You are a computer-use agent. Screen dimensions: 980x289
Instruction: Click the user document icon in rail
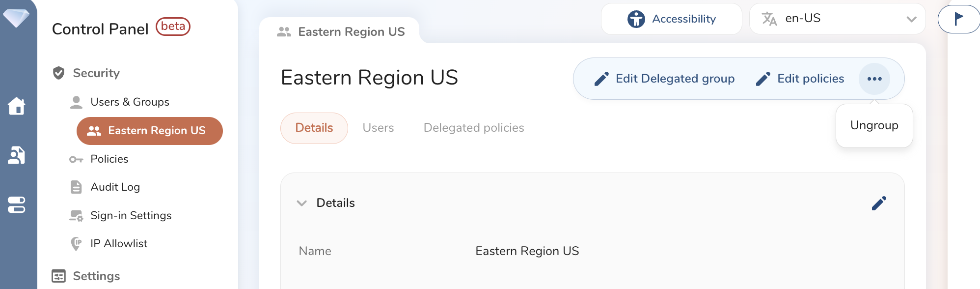(17, 155)
